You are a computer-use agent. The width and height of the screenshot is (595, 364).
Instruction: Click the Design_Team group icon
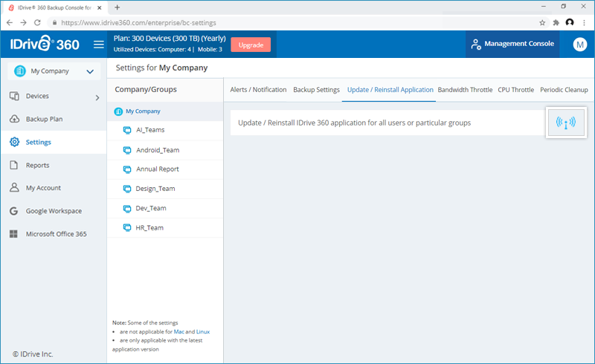[127, 189]
